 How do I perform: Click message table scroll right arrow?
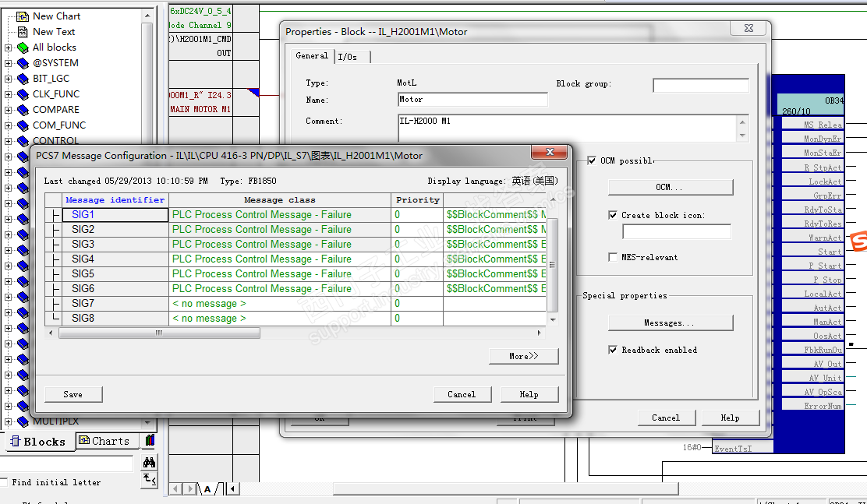click(540, 333)
